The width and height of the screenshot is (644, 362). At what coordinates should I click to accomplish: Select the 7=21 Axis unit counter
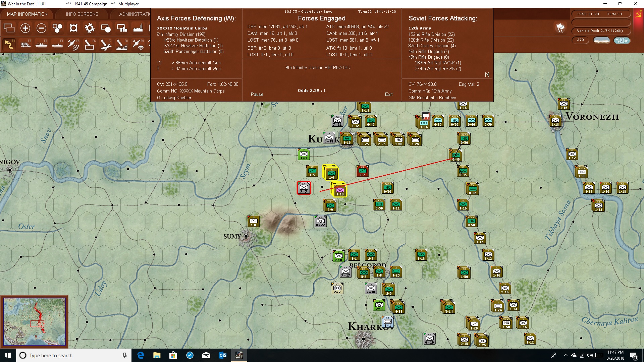(337, 121)
